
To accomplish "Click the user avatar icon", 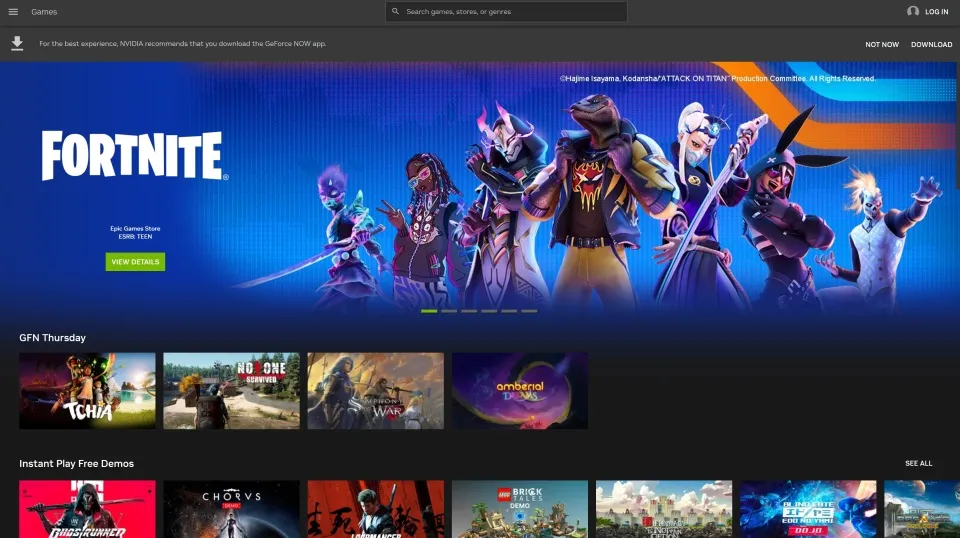I will tap(913, 11).
